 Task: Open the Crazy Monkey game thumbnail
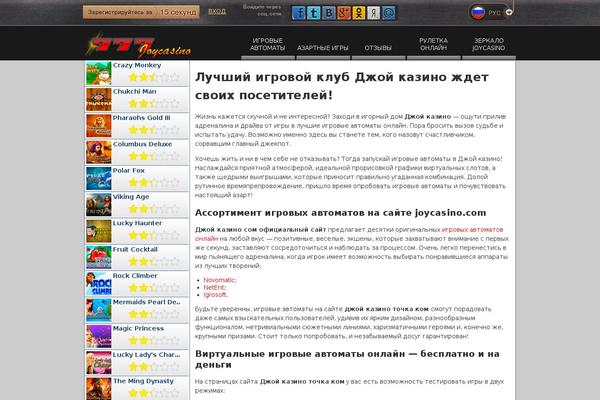99,73
